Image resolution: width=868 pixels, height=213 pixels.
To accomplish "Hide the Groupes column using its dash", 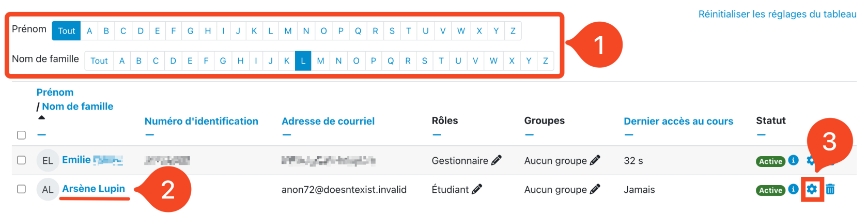I will 529,135.
